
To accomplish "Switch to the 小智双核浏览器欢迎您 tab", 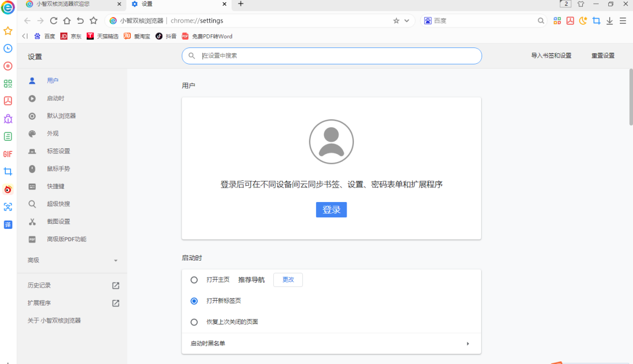I will click(x=61, y=4).
